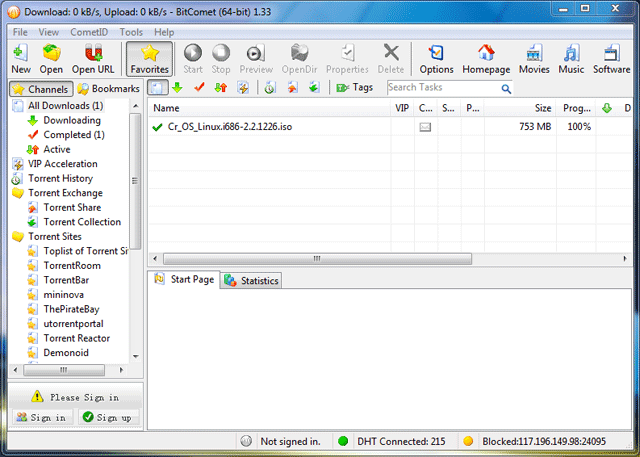Select the Torrent Exchange folder

[65, 193]
